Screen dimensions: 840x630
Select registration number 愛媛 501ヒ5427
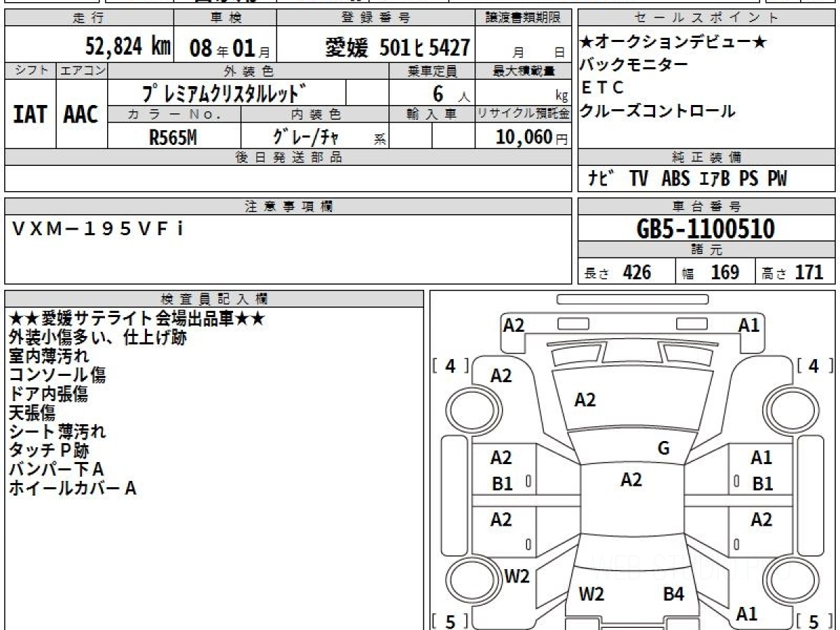point(398,48)
